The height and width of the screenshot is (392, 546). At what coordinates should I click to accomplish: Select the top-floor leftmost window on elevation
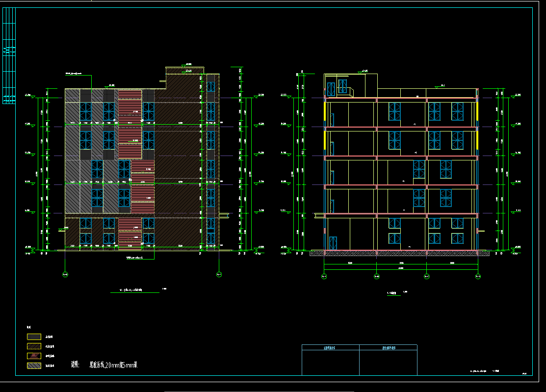click(x=86, y=111)
